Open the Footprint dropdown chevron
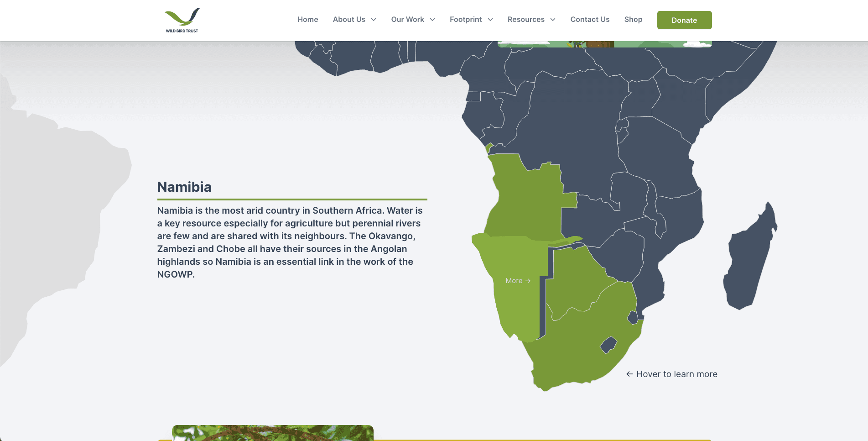 [490, 20]
